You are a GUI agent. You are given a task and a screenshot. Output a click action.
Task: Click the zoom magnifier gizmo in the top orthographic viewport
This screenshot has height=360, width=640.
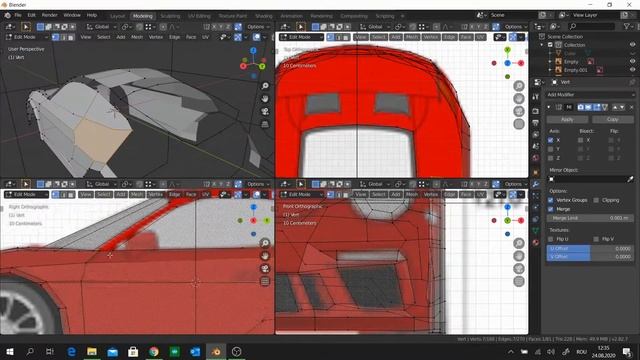pyautogui.click(x=519, y=86)
